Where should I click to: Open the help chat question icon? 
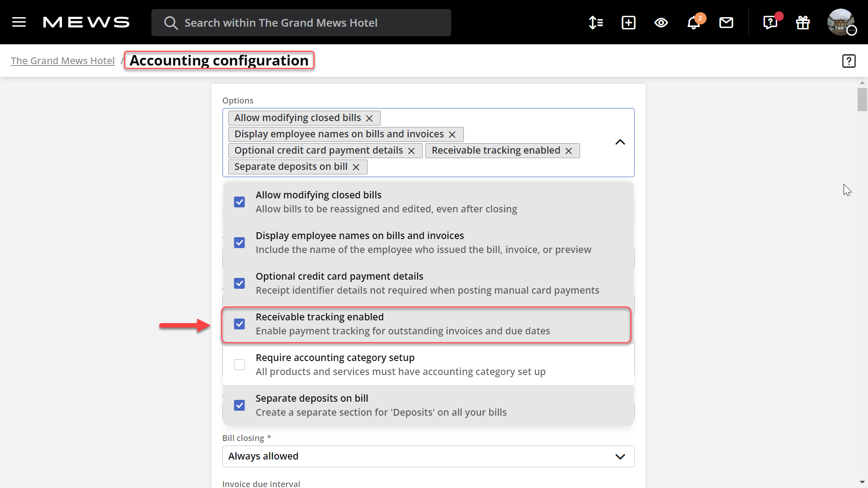770,23
